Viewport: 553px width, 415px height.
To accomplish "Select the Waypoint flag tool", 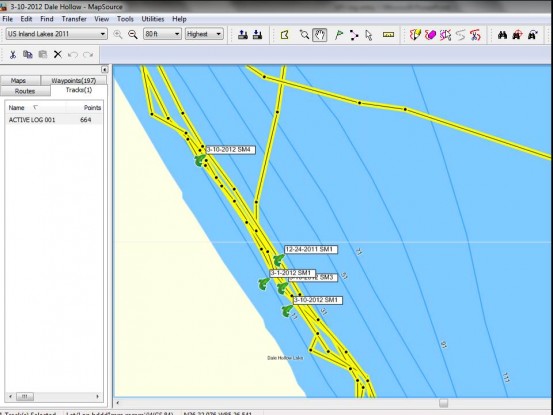I will pos(339,35).
